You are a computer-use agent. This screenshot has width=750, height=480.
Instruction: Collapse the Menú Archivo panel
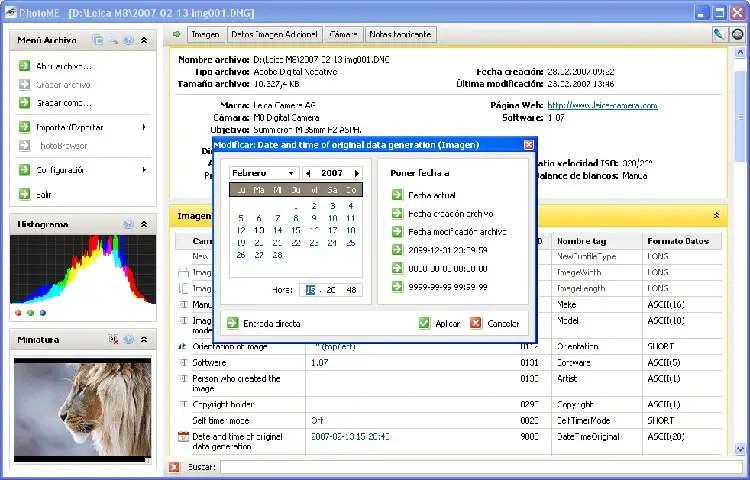144,40
